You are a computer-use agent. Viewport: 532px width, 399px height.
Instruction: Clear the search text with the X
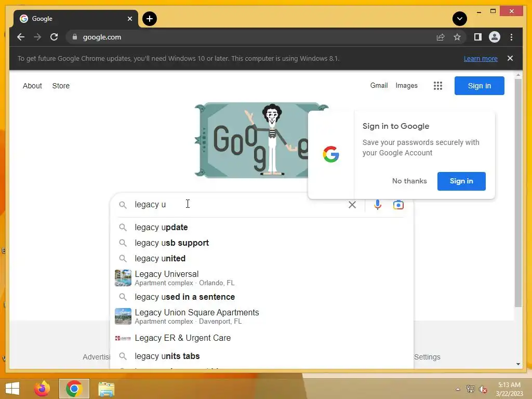pos(352,205)
